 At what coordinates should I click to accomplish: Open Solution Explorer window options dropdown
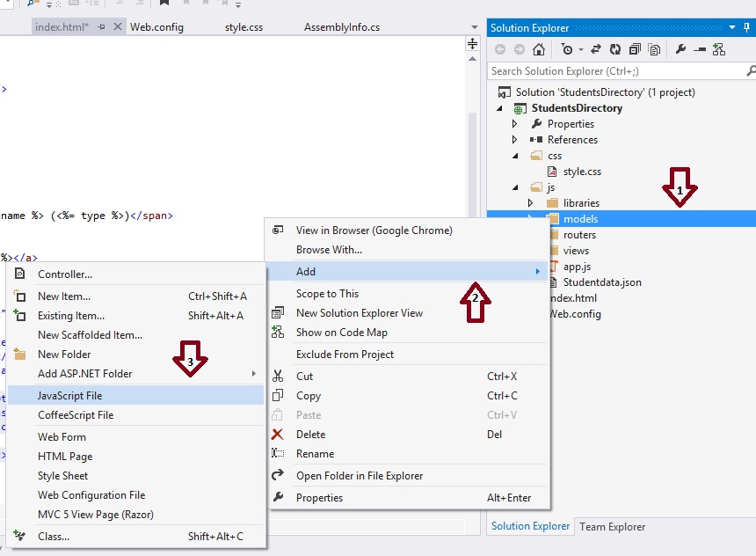tap(732, 27)
